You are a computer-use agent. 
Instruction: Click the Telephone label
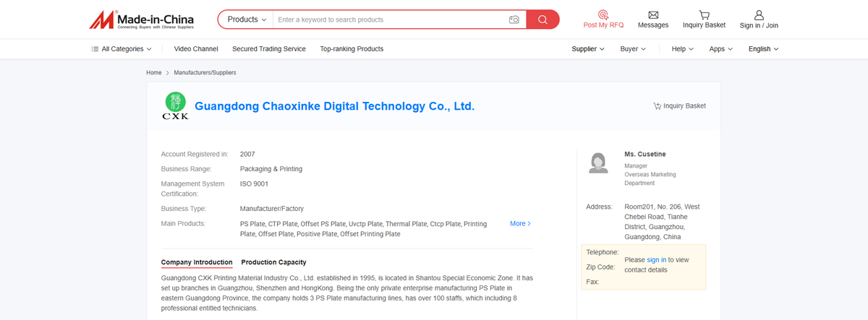(603, 252)
